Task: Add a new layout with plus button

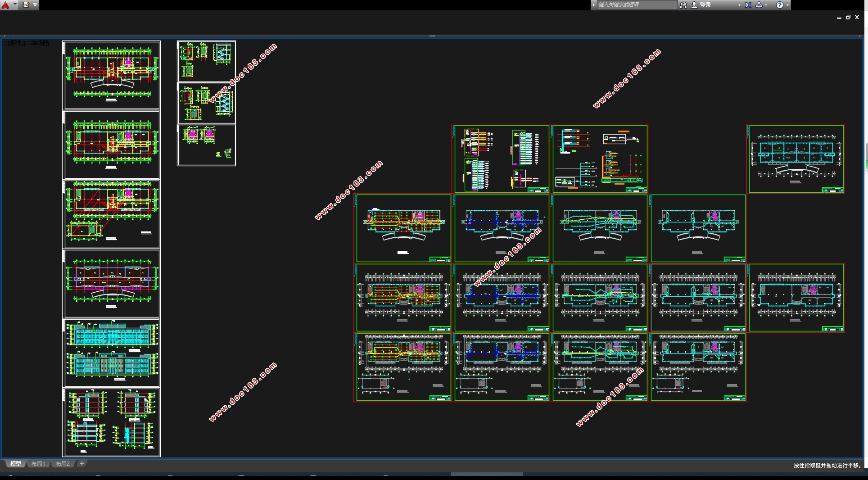Action: click(81, 463)
